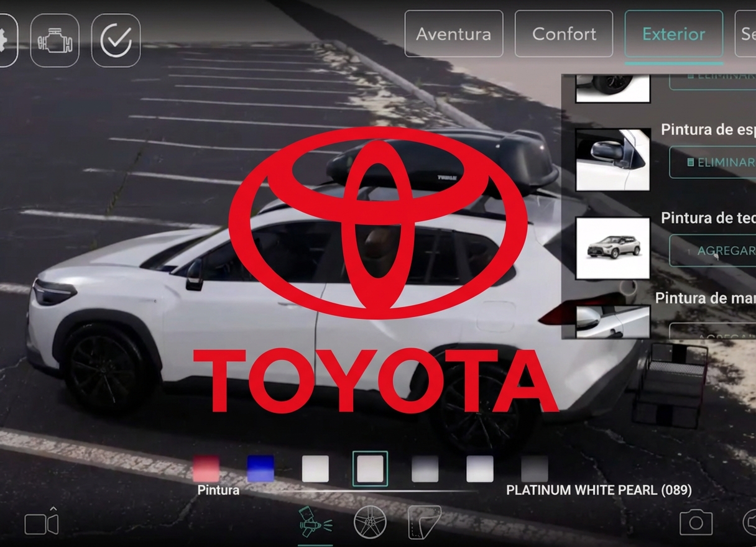Choose the selected Platinum White Pearl swatch

pos(370,469)
